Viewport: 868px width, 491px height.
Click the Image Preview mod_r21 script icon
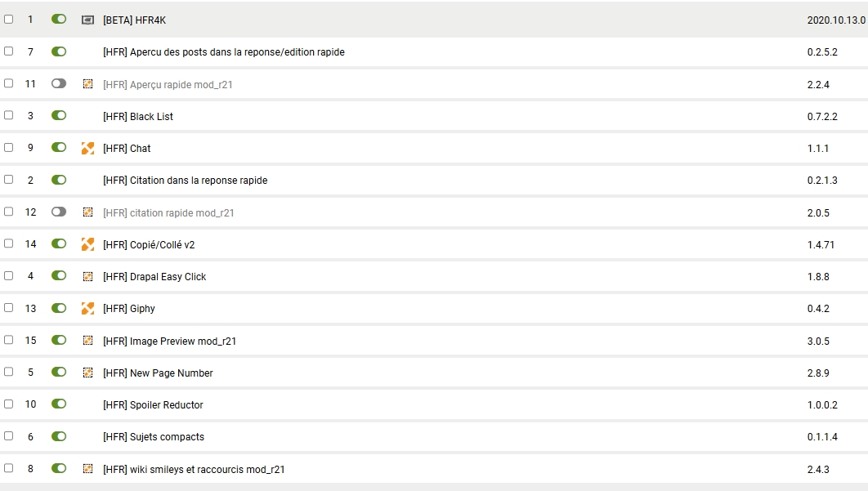[x=87, y=341]
